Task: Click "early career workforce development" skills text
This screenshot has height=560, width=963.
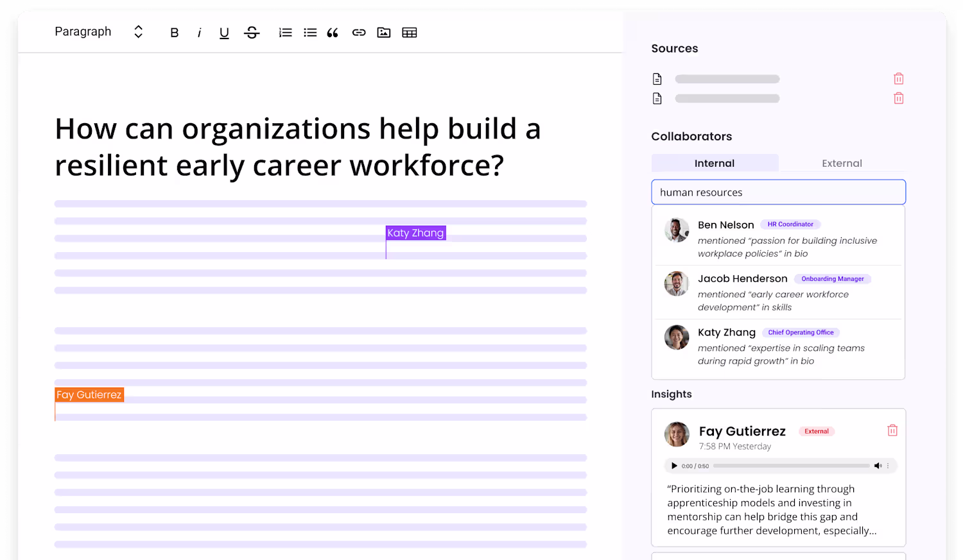Action: click(773, 301)
